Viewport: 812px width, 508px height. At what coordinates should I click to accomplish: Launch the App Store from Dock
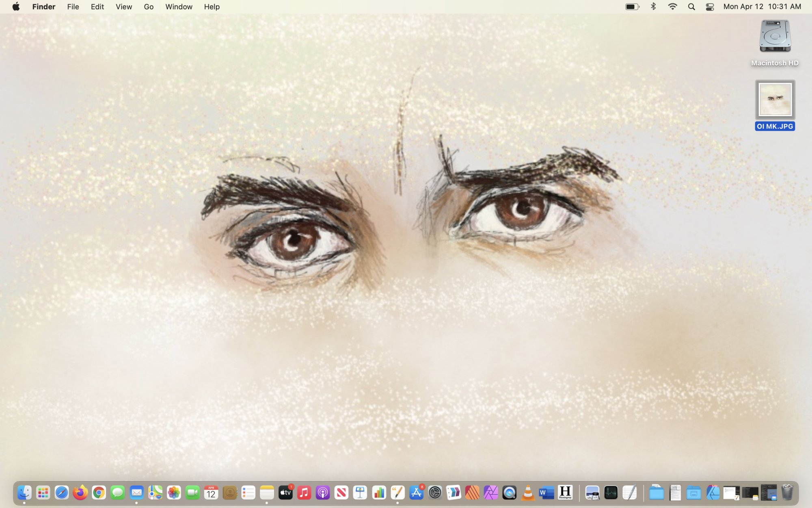tap(416, 493)
